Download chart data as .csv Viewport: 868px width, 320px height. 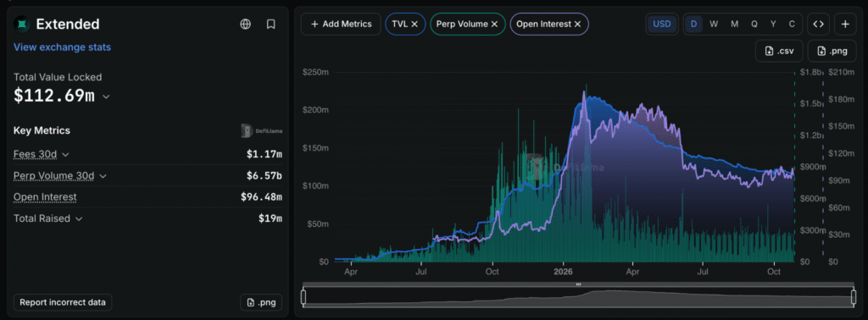coord(780,51)
